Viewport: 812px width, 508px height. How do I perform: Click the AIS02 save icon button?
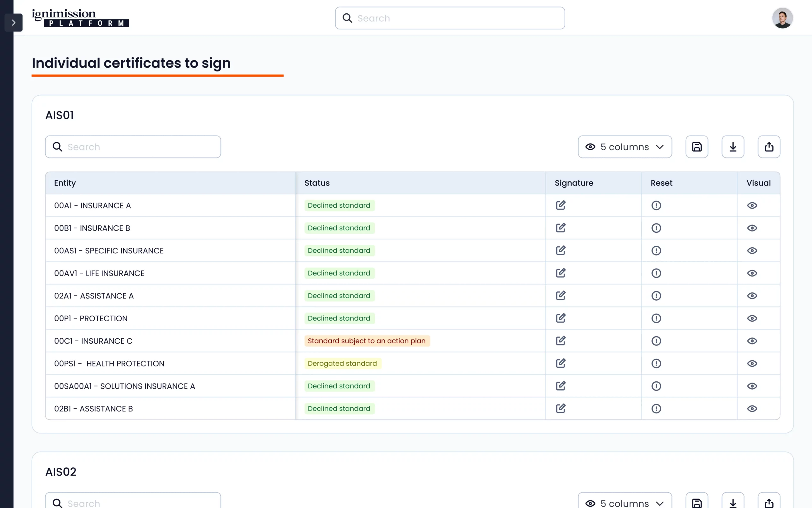(697, 501)
